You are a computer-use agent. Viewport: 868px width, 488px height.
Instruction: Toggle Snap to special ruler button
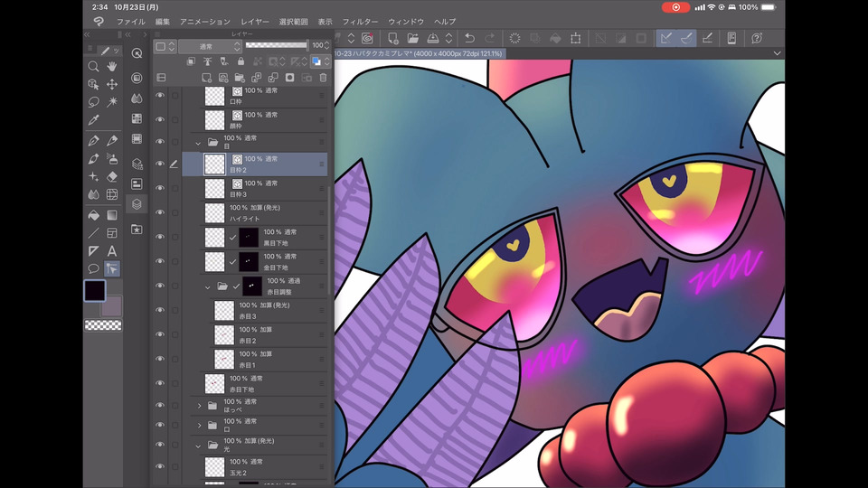point(686,38)
